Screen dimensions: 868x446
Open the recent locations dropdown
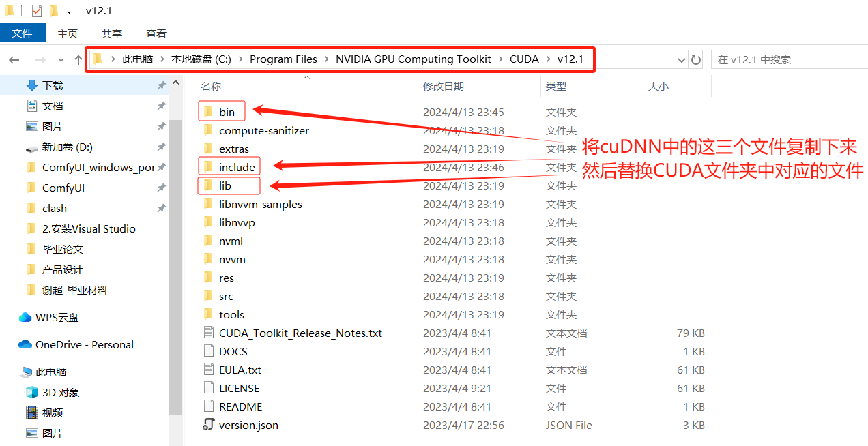point(61,60)
